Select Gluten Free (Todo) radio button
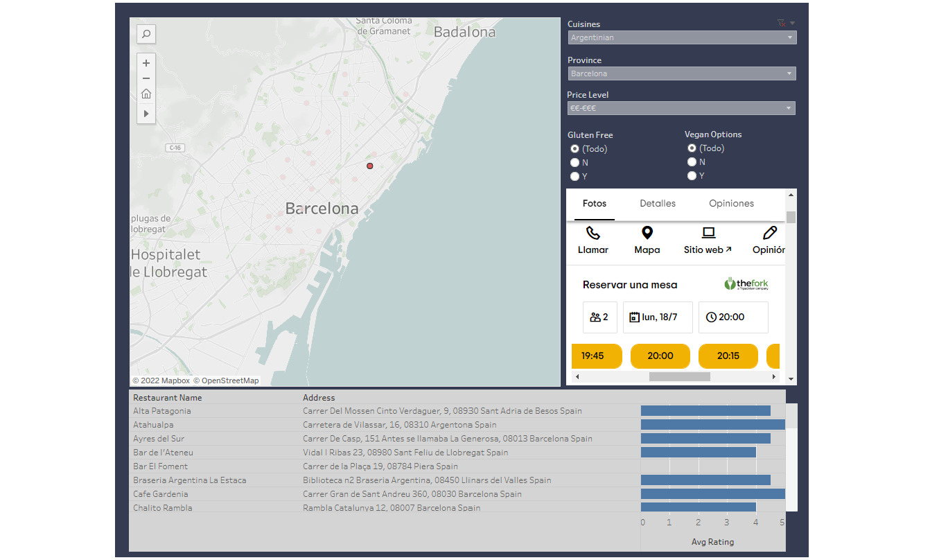Viewport: 939px width, 560px height. point(574,149)
